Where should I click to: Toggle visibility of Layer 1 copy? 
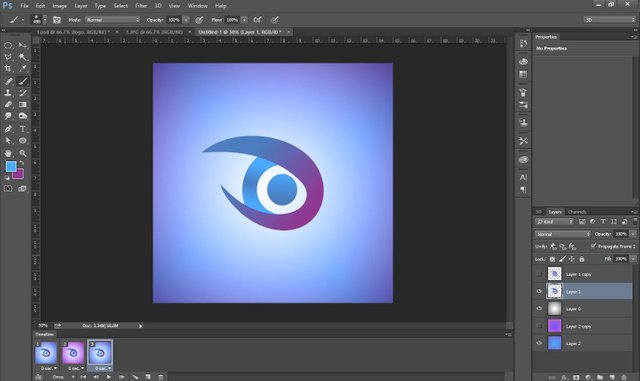(539, 274)
